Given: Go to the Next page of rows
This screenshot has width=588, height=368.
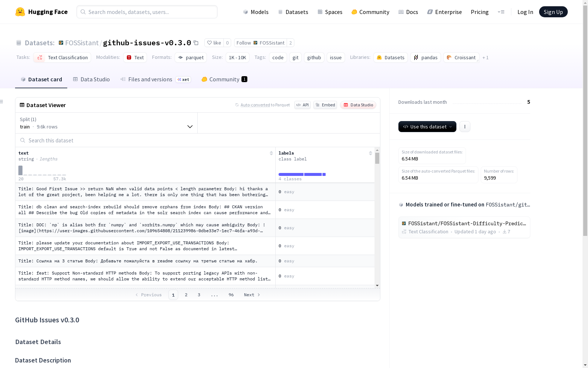Looking at the screenshot, I should [252, 295].
